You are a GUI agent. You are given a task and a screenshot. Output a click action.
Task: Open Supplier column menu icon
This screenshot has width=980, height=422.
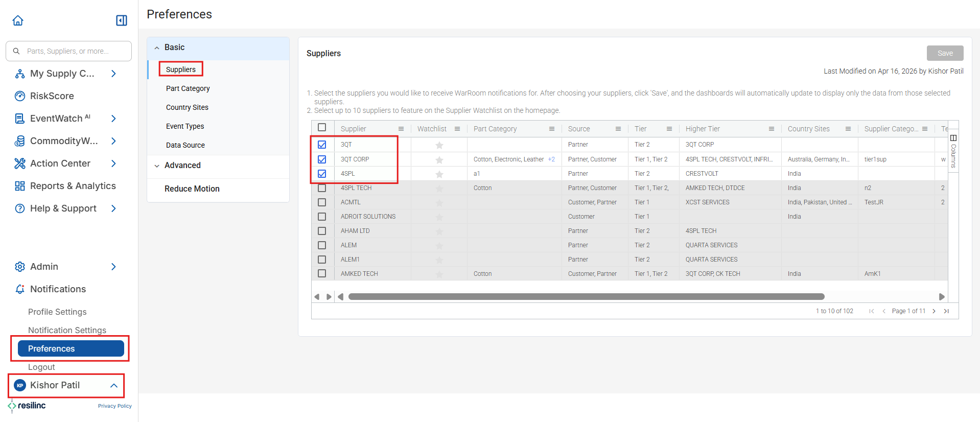(401, 129)
